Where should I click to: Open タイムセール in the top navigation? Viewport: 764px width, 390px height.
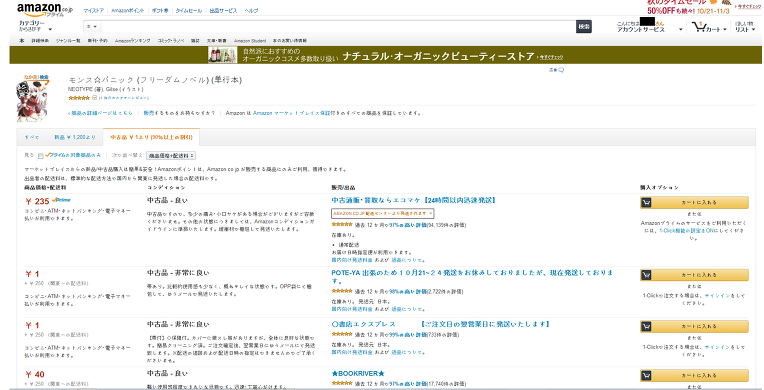pyautogui.click(x=189, y=11)
